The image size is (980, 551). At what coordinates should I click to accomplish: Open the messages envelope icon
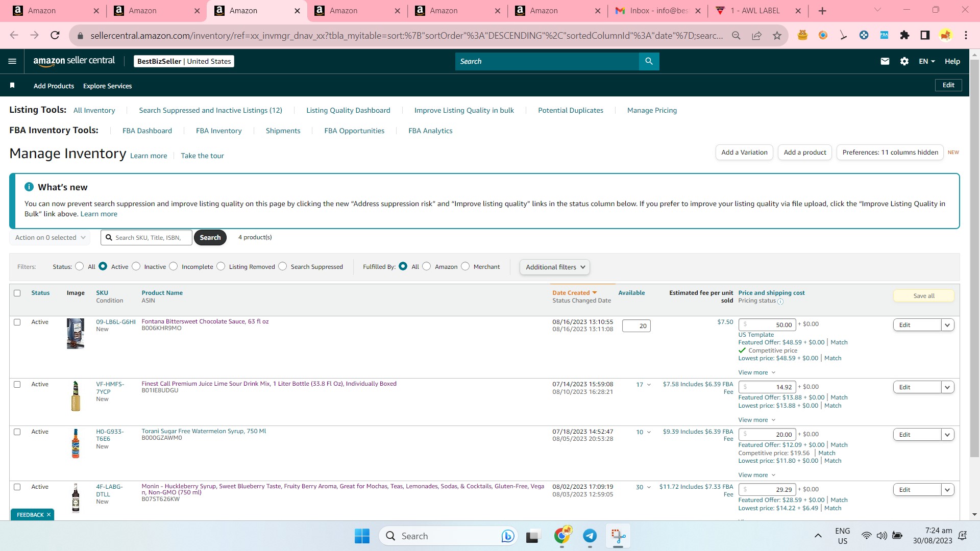(x=885, y=61)
